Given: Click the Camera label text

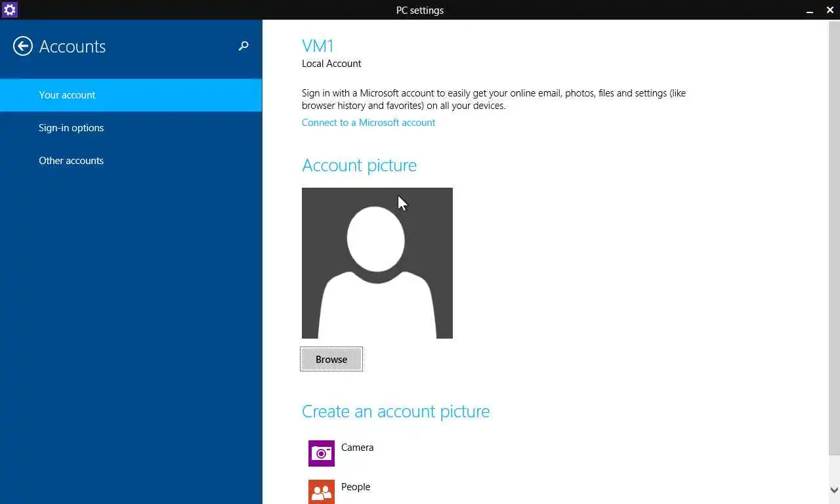Looking at the screenshot, I should point(358,448).
